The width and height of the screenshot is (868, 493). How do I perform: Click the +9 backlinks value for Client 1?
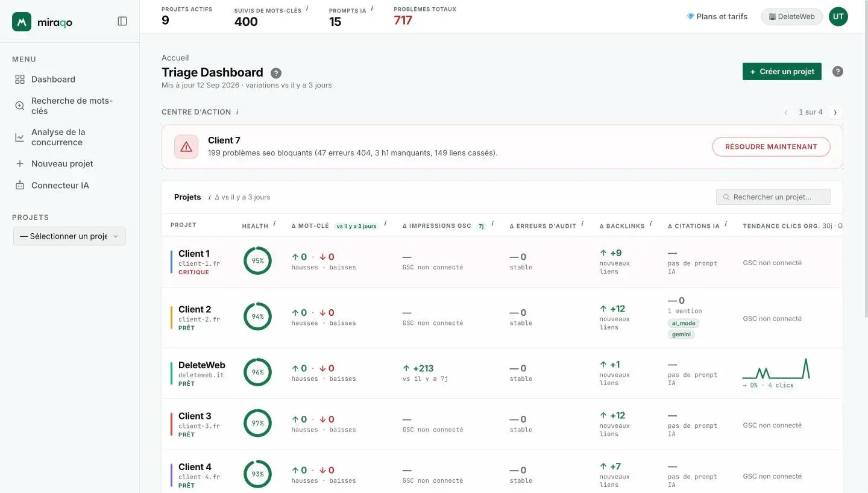point(611,253)
